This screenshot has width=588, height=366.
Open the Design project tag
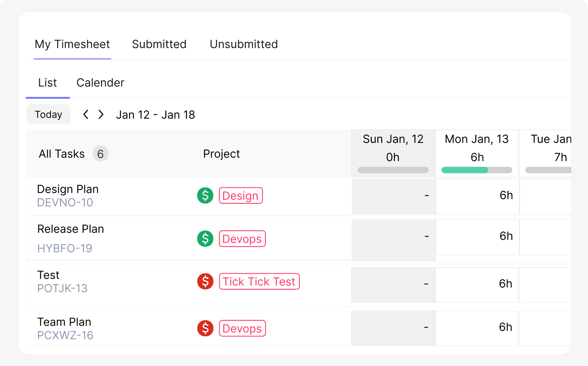(241, 196)
